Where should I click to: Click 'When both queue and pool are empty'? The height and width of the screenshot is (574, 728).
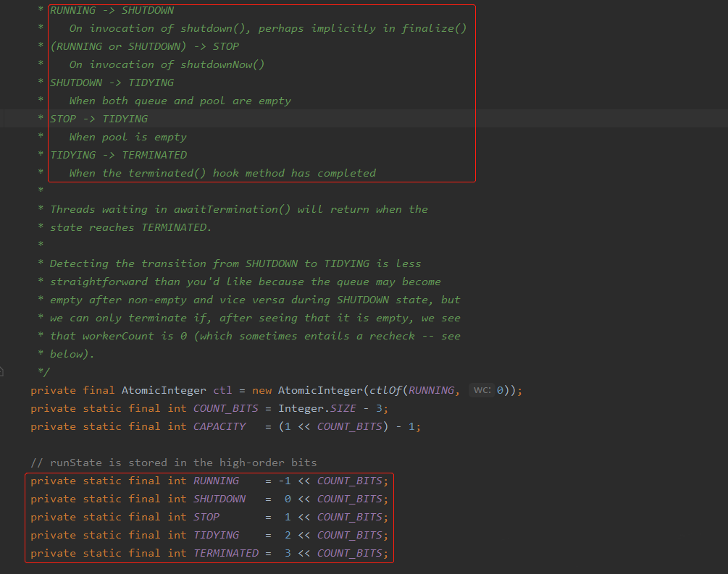180,101
